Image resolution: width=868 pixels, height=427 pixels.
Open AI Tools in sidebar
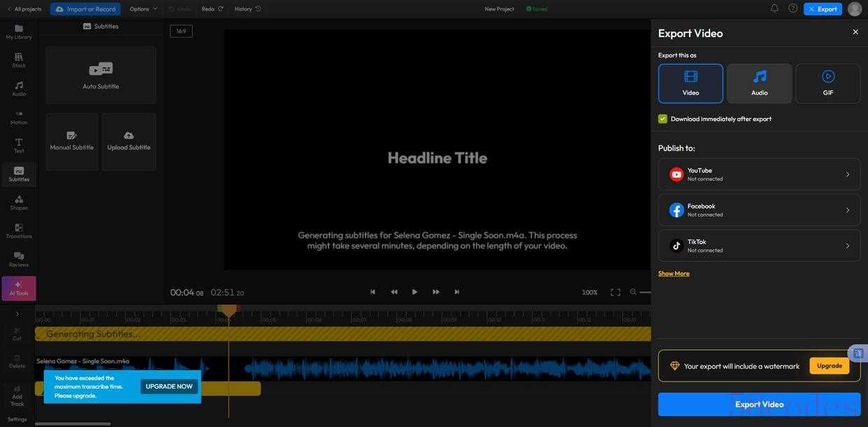click(19, 289)
